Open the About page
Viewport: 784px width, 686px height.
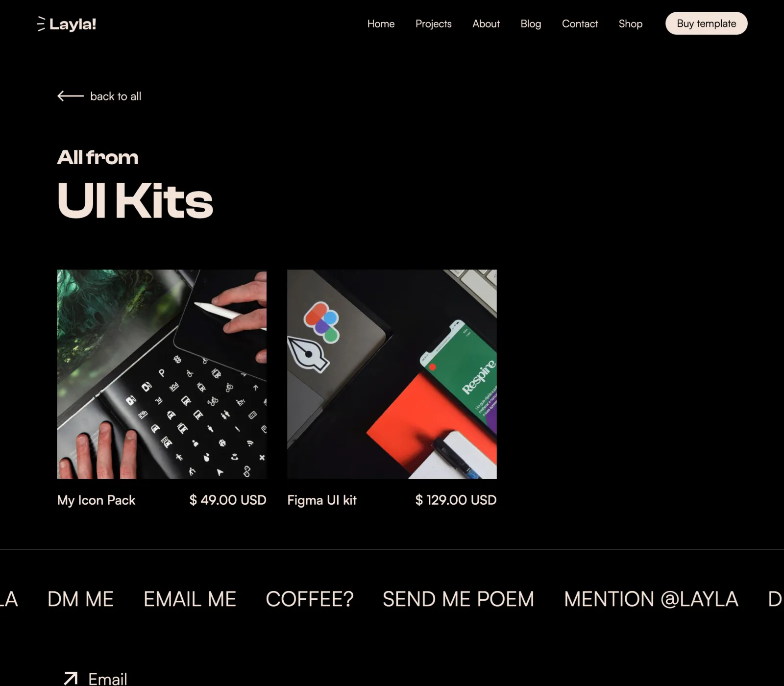tap(486, 24)
